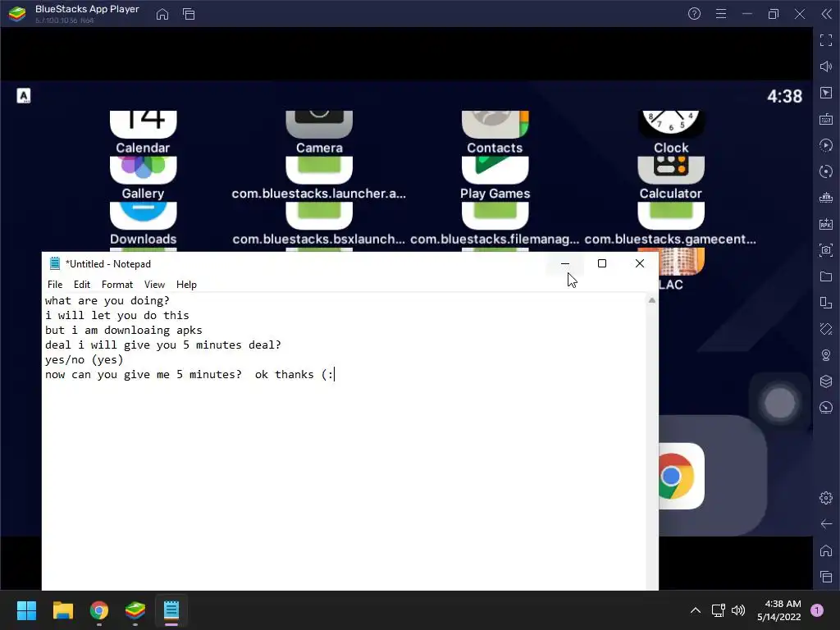Toggle BlueStacks fullscreen mode icon

825,40
